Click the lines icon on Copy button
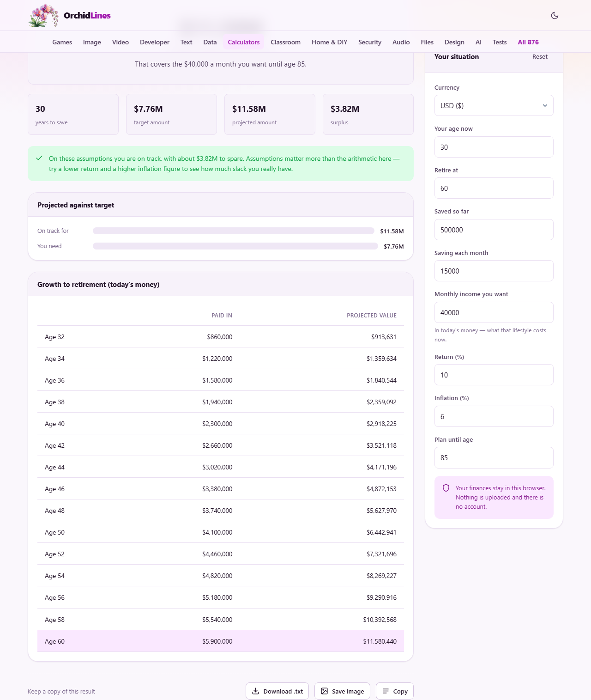Viewport: 591px width, 700px height. pyautogui.click(x=386, y=691)
